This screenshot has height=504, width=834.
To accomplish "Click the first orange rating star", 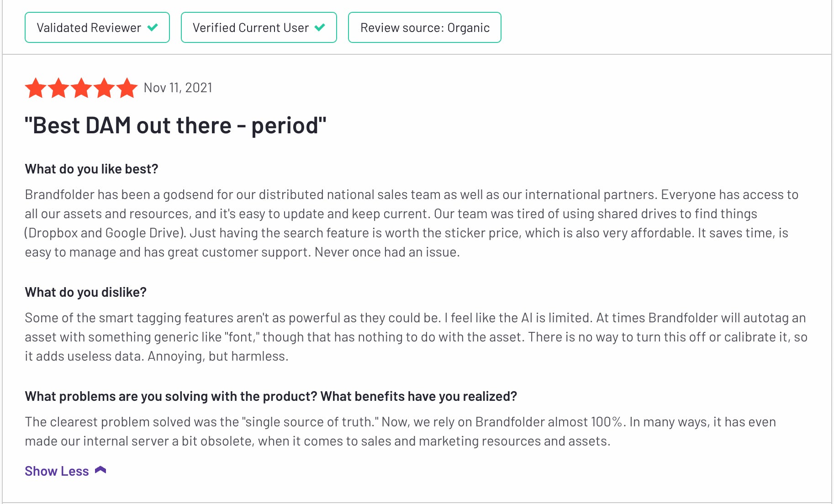I will tap(36, 88).
